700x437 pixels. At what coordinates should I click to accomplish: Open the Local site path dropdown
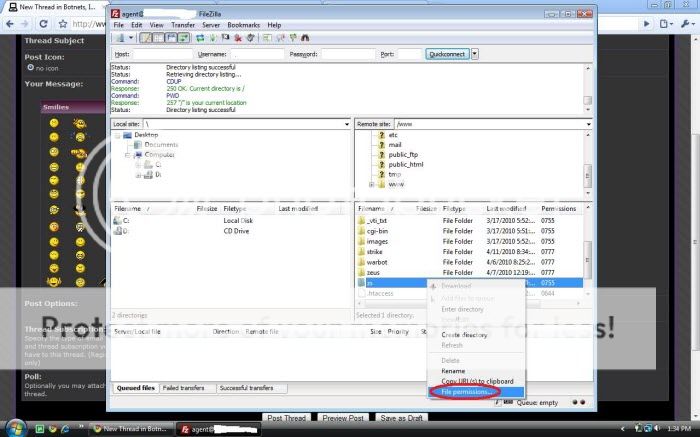coord(344,123)
